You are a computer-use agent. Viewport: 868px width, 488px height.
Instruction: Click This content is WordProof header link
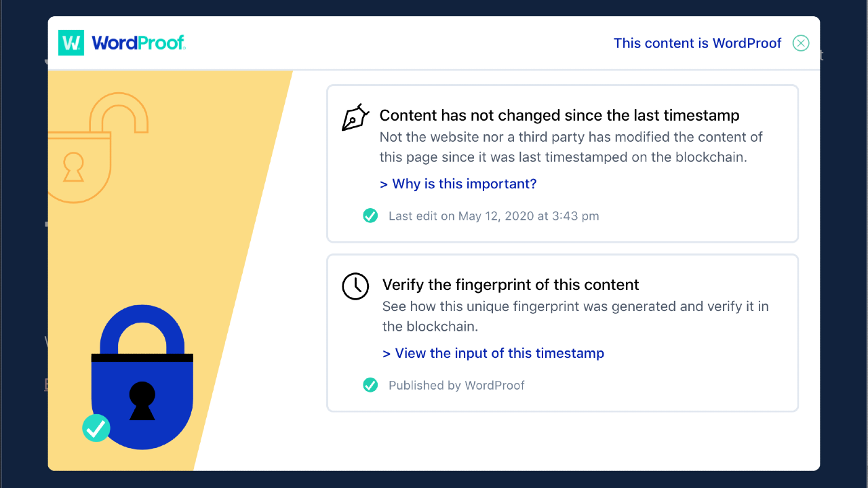point(697,43)
